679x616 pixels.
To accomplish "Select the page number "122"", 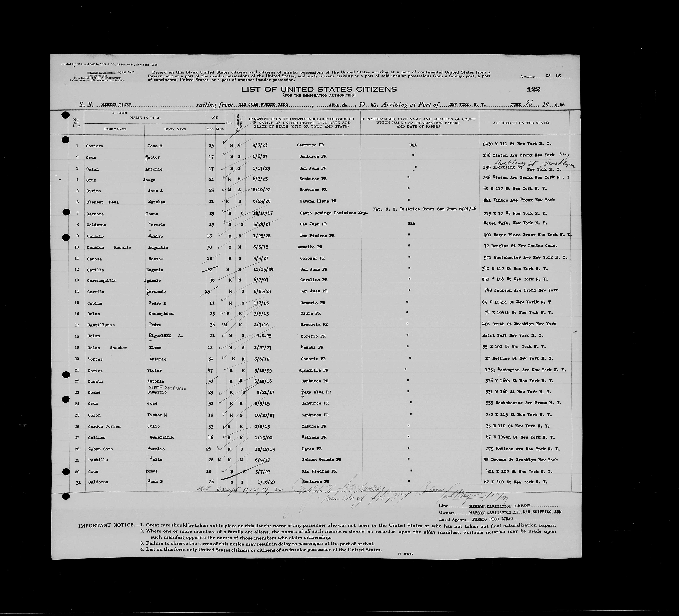I will (534, 89).
